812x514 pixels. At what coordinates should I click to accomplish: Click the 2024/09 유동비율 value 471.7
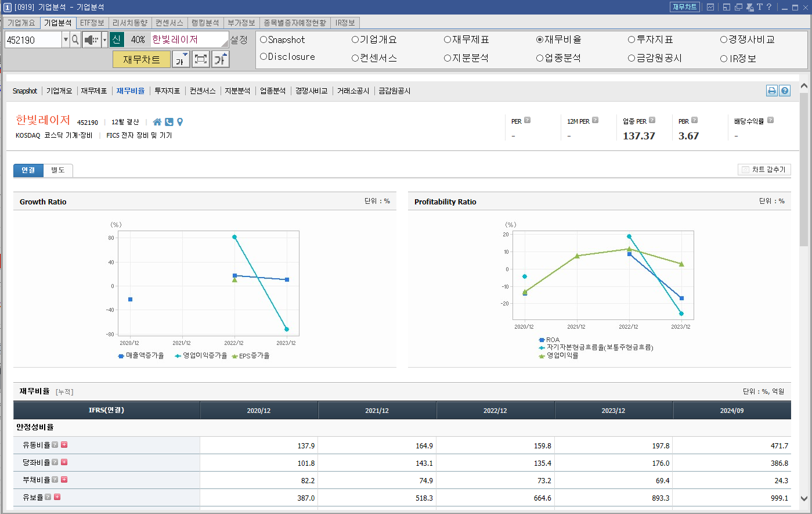click(x=779, y=445)
